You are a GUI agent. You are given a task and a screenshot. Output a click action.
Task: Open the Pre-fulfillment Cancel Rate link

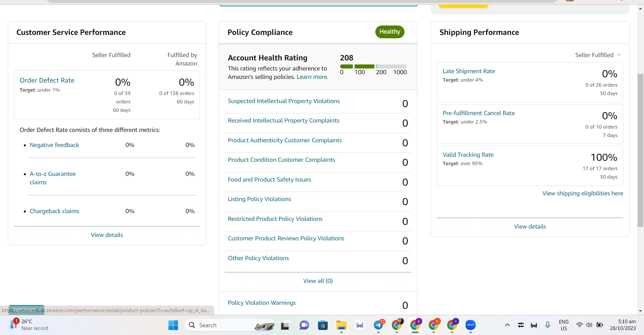tap(479, 113)
